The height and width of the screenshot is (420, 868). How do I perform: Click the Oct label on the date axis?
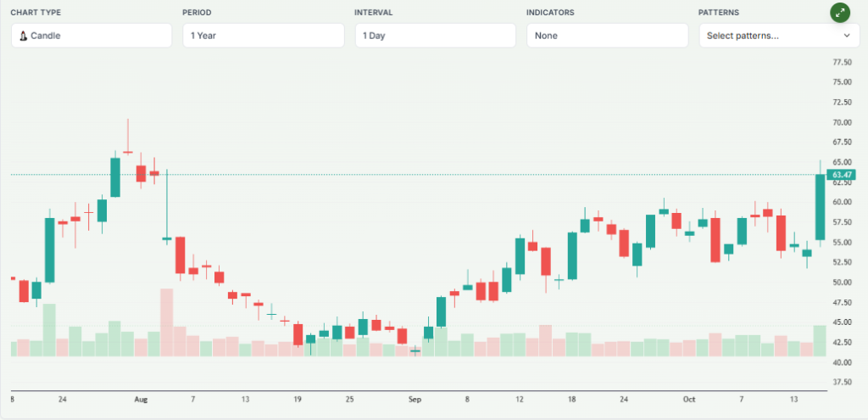pyautogui.click(x=688, y=399)
